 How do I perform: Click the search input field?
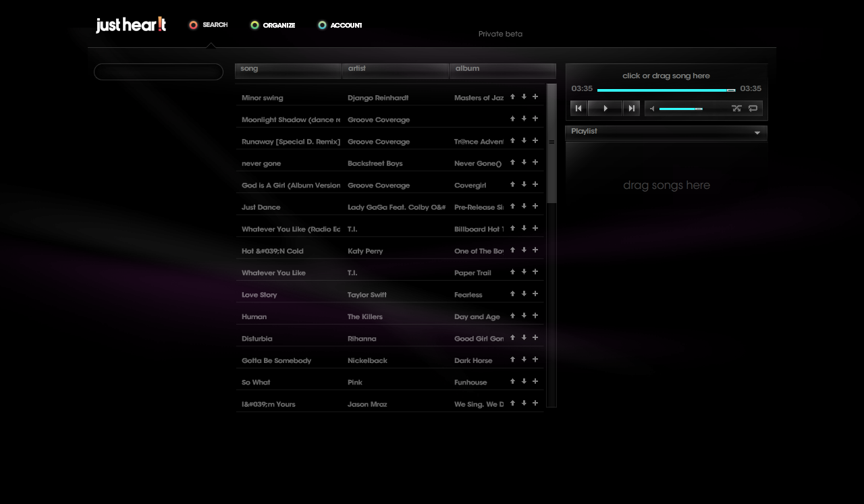click(x=159, y=72)
